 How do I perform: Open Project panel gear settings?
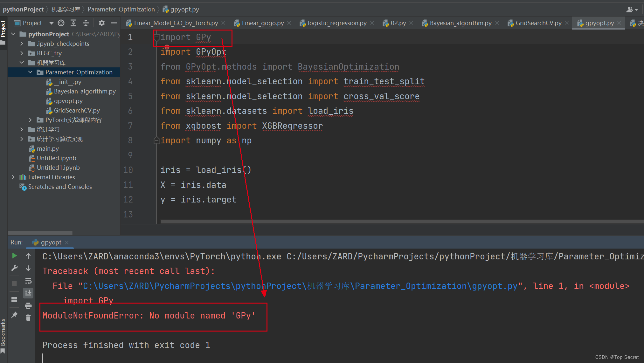(101, 23)
